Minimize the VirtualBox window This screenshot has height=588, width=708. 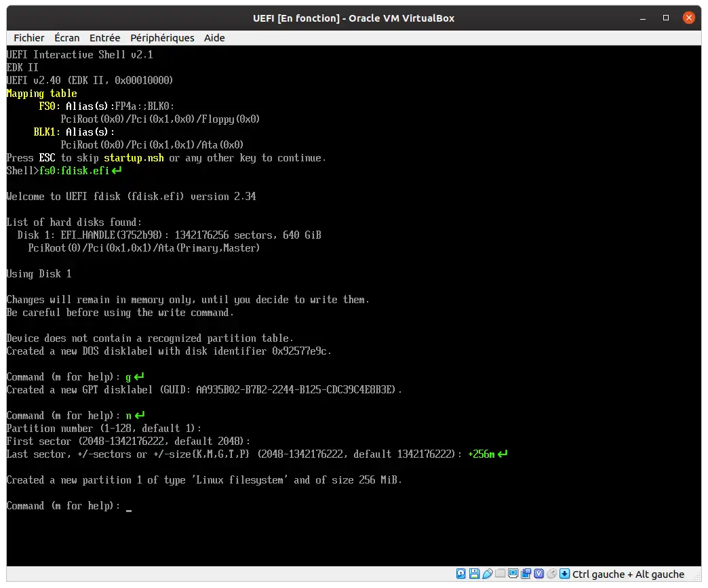pos(642,18)
